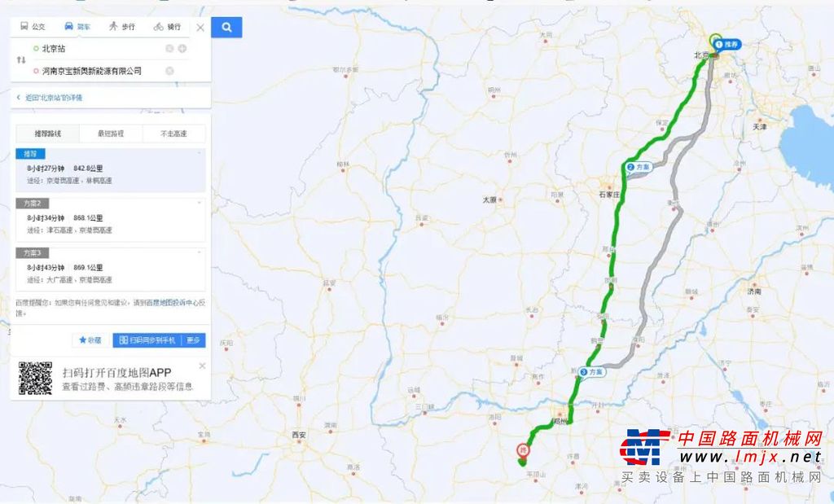Expand 方案3 route details arrow
834x504 pixels.
click(200, 252)
